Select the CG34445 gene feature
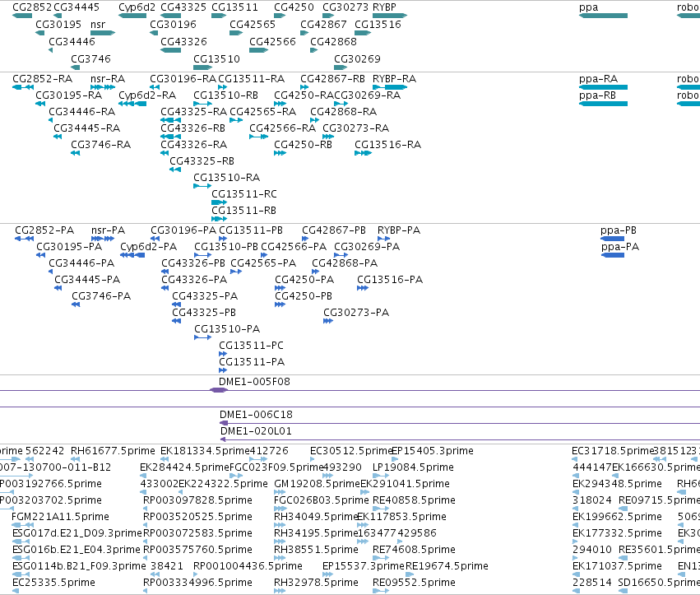Viewport: 700px width, 595px height. coord(58,16)
